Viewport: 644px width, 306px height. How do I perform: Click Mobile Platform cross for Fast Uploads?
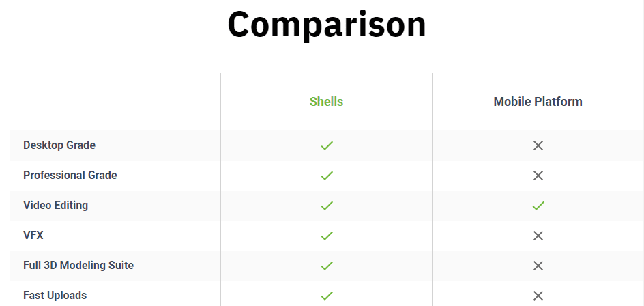(x=538, y=296)
